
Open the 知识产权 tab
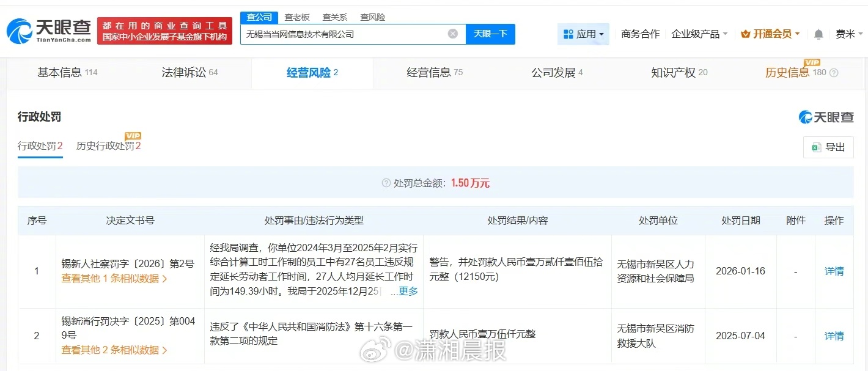679,73
